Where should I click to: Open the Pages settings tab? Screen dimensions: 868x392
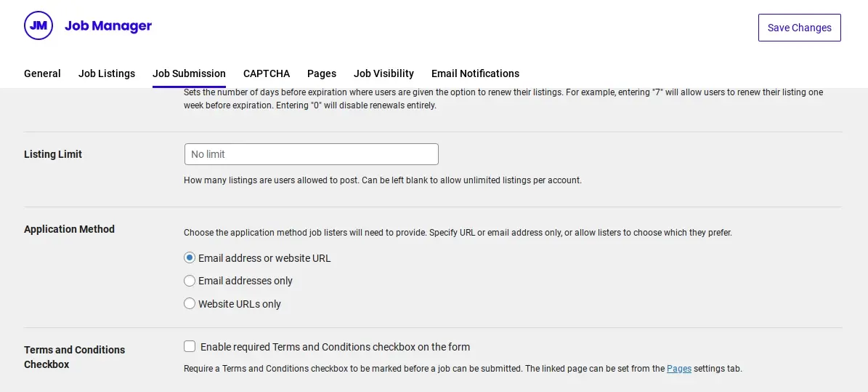[x=322, y=73]
